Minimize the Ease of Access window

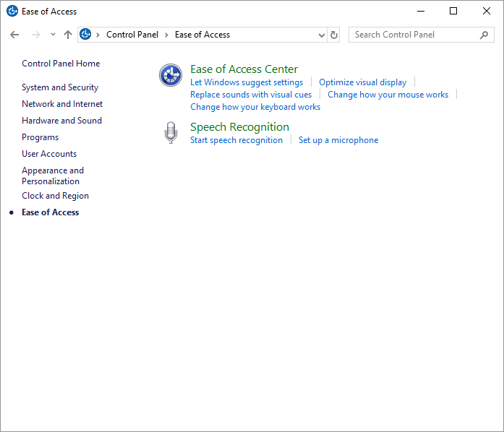tap(421, 12)
